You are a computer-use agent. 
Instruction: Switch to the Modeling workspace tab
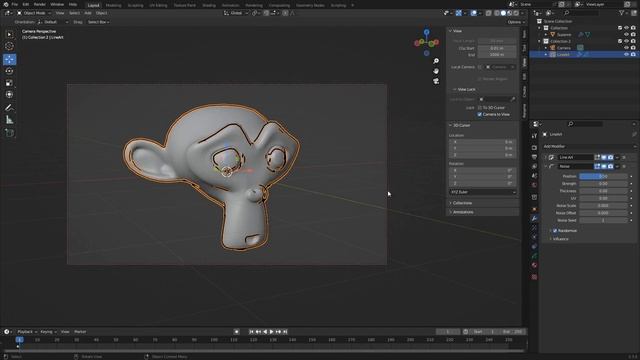click(x=113, y=5)
